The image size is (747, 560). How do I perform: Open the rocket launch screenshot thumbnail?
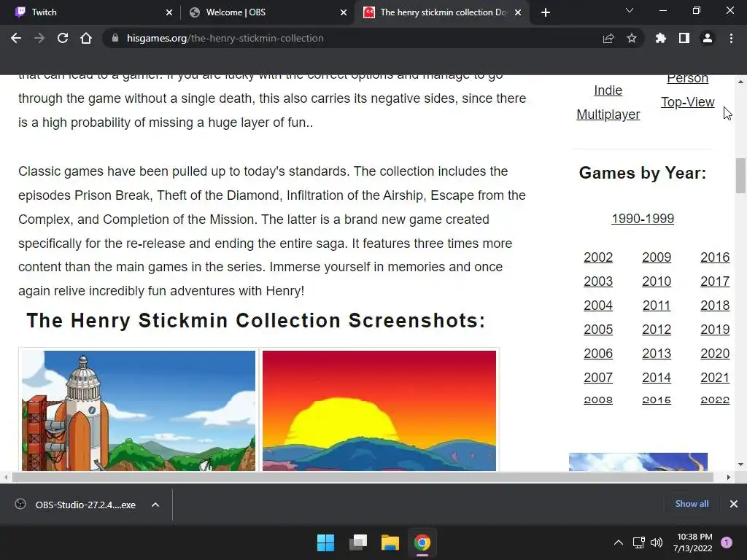click(139, 411)
